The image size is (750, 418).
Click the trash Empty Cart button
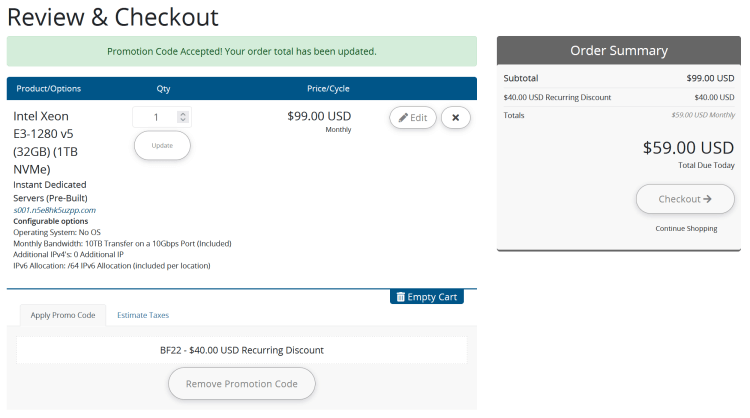coord(427,297)
